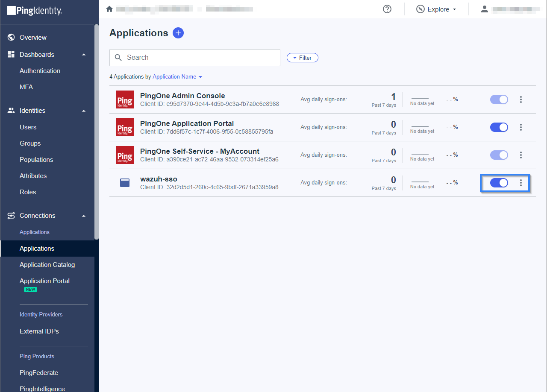Click the Dashboards grid icon
Image resolution: width=547 pixels, height=392 pixels.
[12, 55]
